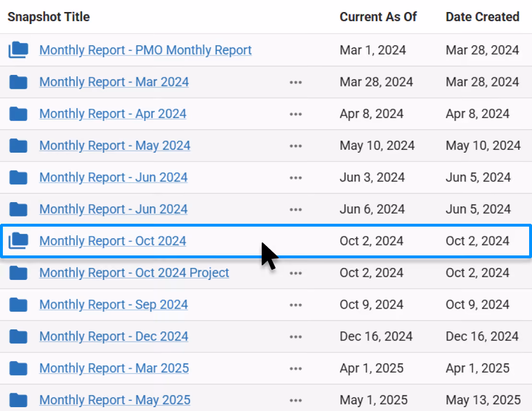Open the Monthly Report - Dec 2024 link
The width and height of the screenshot is (532, 411).
114,337
